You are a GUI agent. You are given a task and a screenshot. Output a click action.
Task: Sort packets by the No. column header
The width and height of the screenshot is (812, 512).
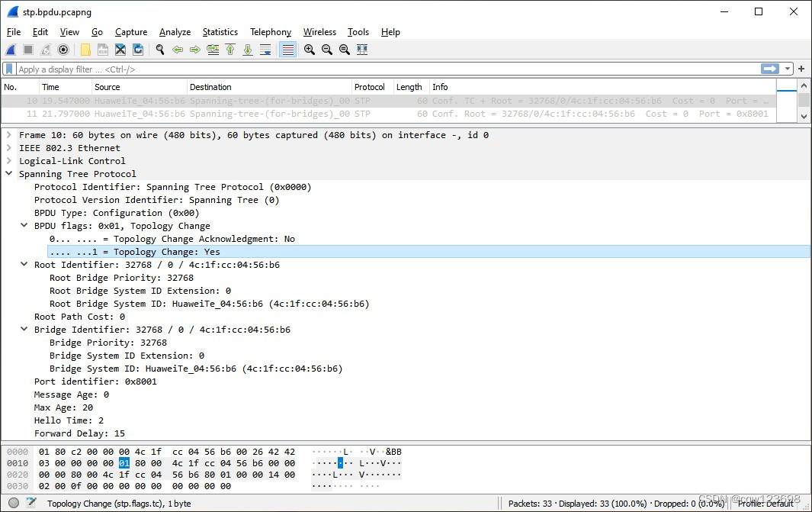coord(20,87)
